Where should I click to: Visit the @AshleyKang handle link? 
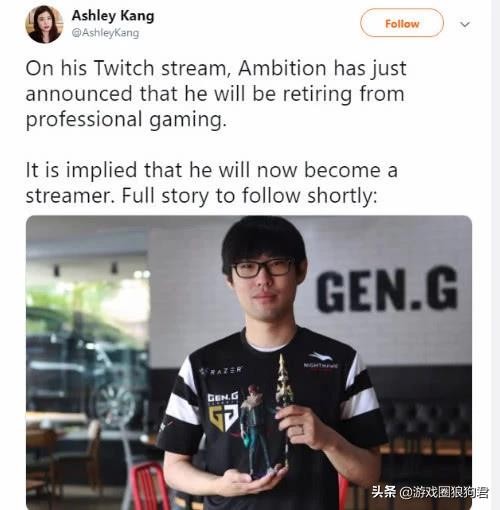pos(105,33)
